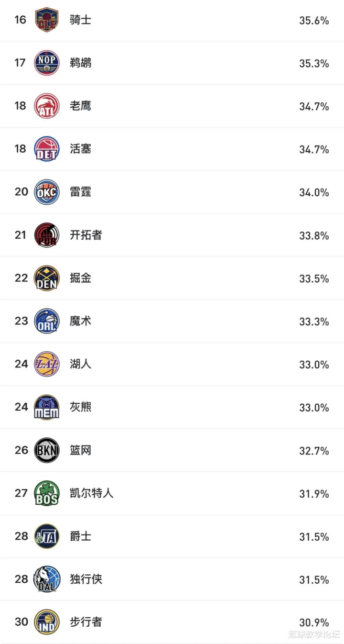Screen dimensions: 344x644
Task: Open the Portland Trail Blazers logo
Action: [47, 235]
